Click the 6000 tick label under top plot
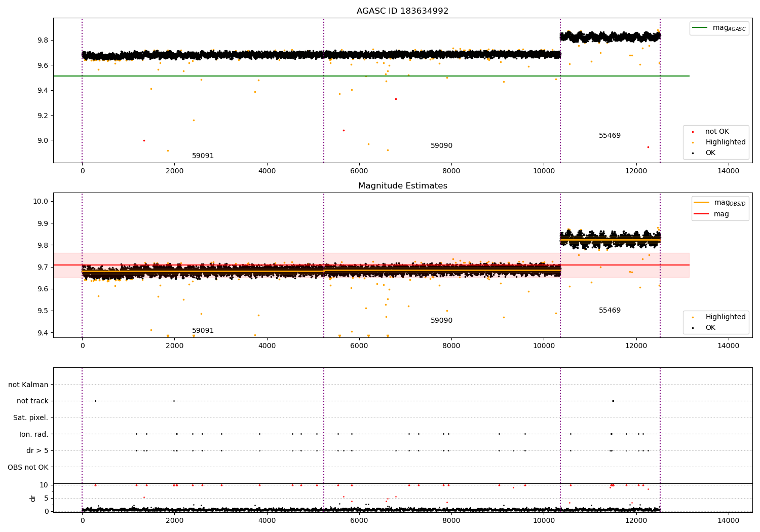The width and height of the screenshot is (760, 532). (x=359, y=171)
